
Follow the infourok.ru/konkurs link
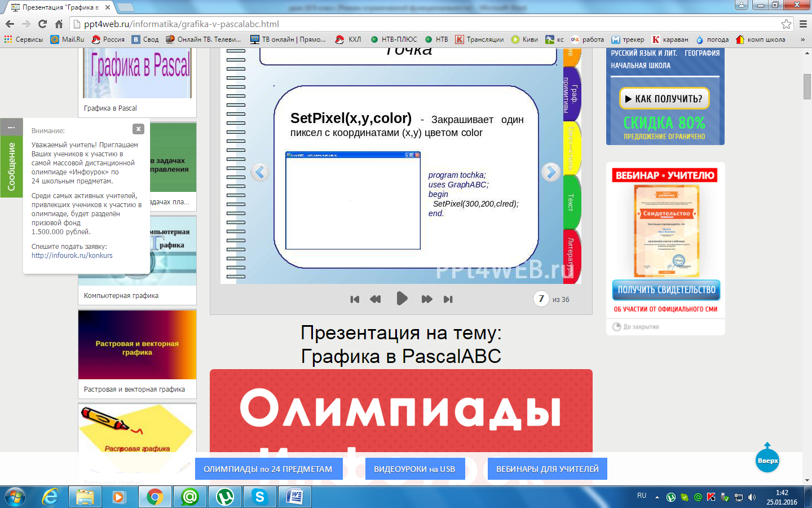(72, 256)
